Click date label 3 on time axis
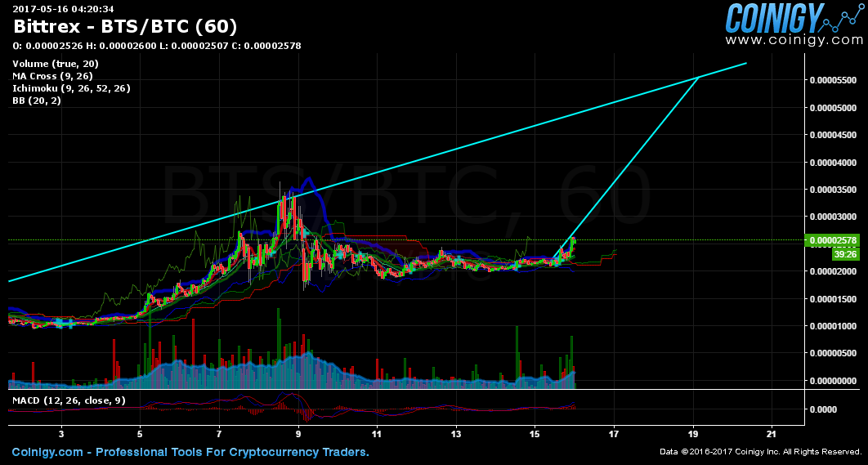Image resolution: width=868 pixels, height=465 pixels. coord(61,435)
